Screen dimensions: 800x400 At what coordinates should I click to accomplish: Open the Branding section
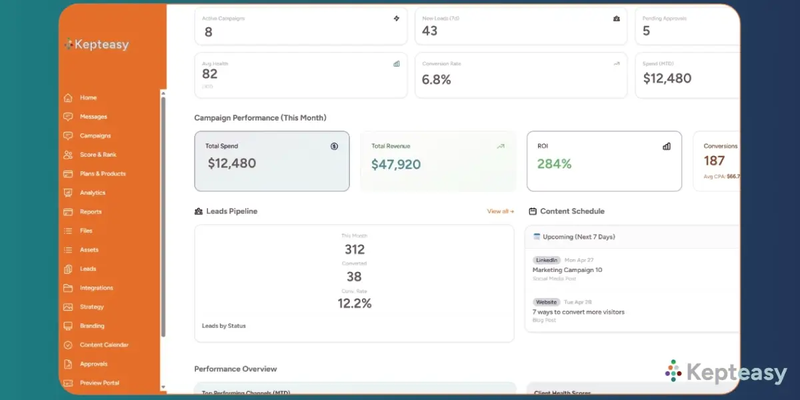tap(92, 326)
